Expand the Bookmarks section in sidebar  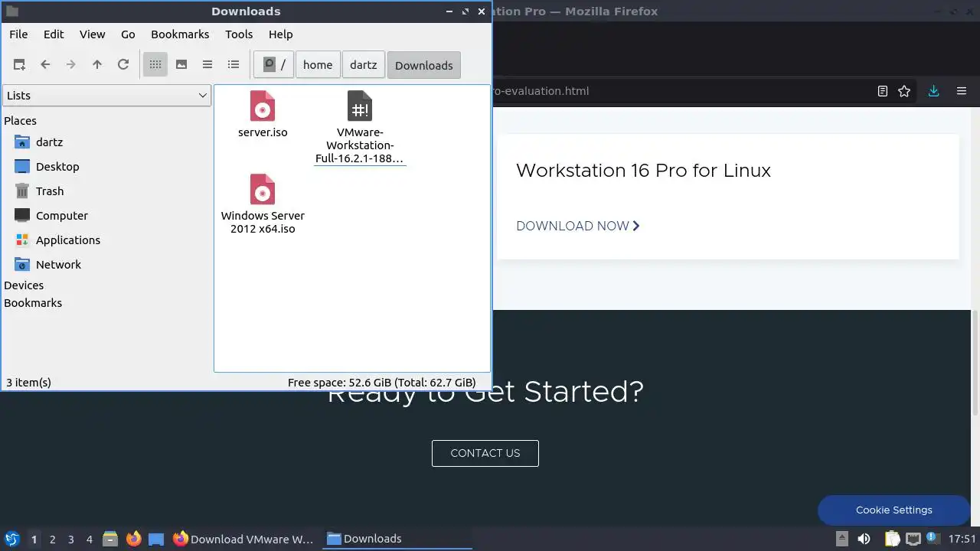[33, 303]
